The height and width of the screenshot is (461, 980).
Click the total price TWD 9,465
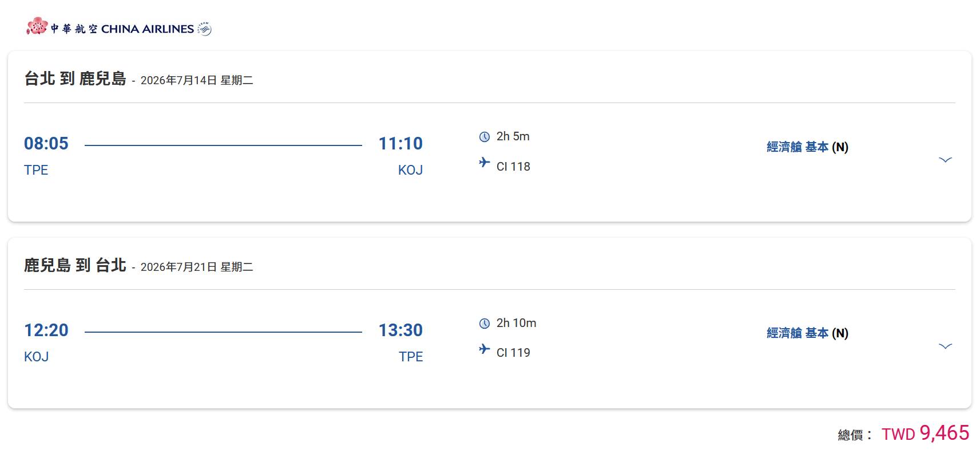pyautogui.click(x=925, y=434)
